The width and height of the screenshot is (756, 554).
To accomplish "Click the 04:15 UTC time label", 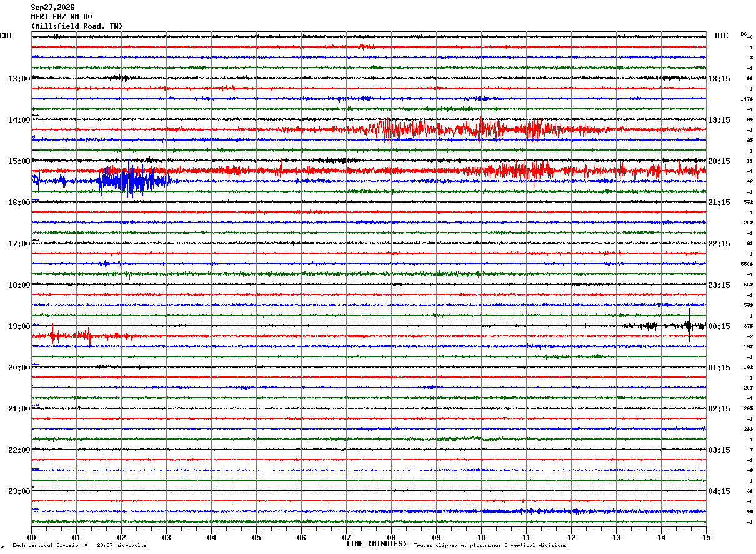I will [x=719, y=491].
